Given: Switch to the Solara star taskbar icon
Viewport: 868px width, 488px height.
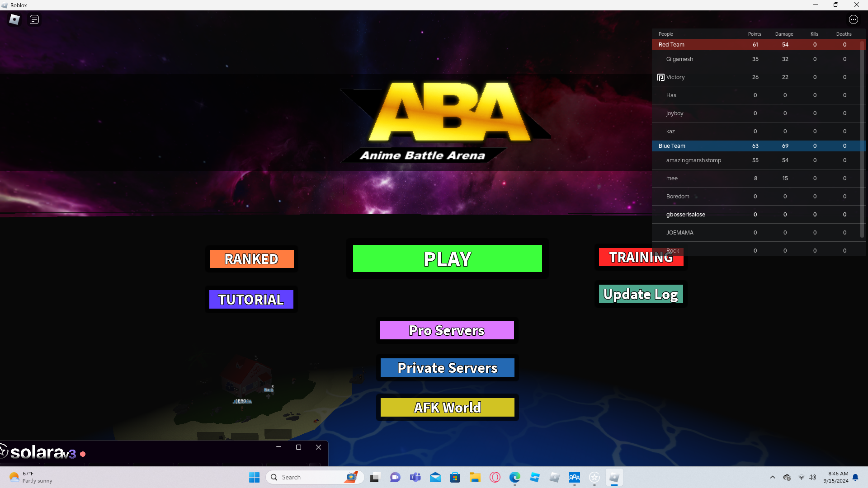Looking at the screenshot, I should [594, 477].
